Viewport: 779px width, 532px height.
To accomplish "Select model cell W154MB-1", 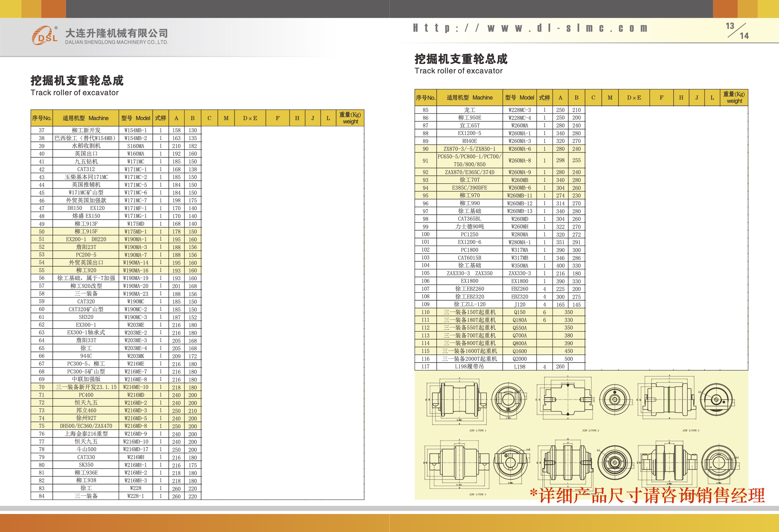I will coord(136,130).
